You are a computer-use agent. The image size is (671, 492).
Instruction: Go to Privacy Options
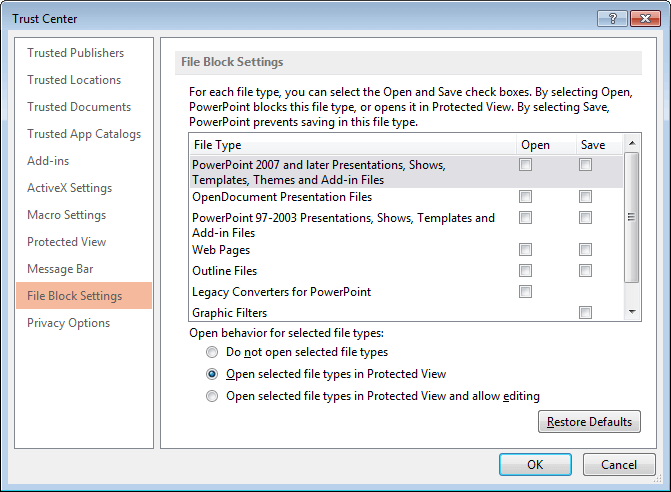(69, 323)
